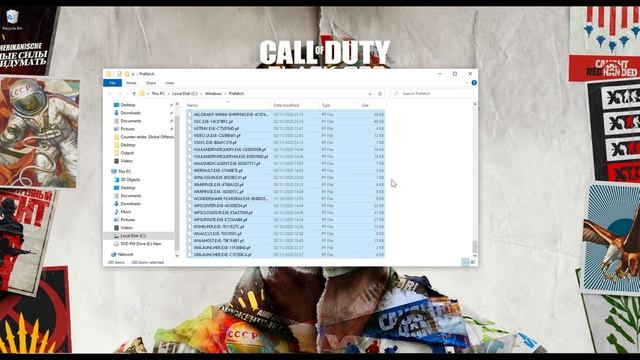Maximize the Prefetch Explorer window
640x360 pixels.
tap(455, 74)
